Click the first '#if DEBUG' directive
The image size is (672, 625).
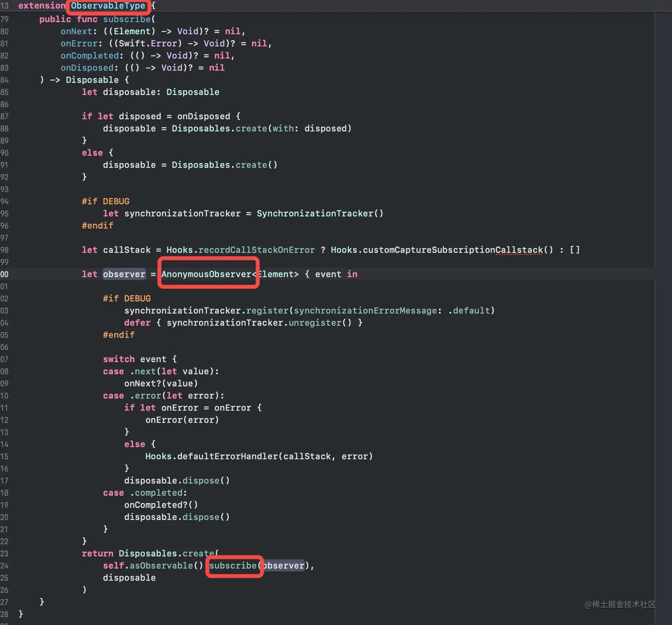(x=106, y=201)
